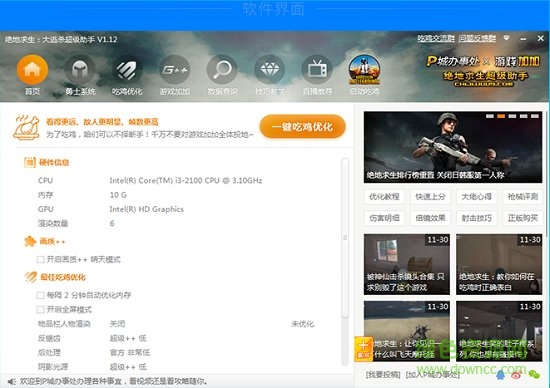Click the 最佳吃鸡优化 section heading
Image resolution: width=550 pixels, height=388 pixels.
click(x=62, y=277)
